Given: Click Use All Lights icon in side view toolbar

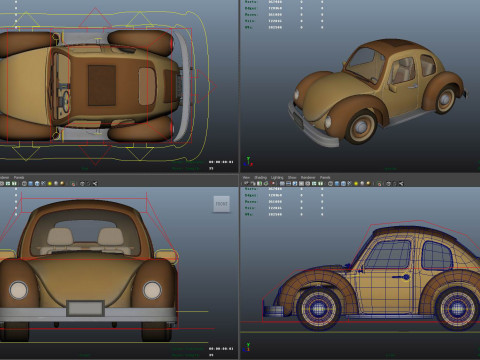Looking at the screenshot, I should [356, 184].
